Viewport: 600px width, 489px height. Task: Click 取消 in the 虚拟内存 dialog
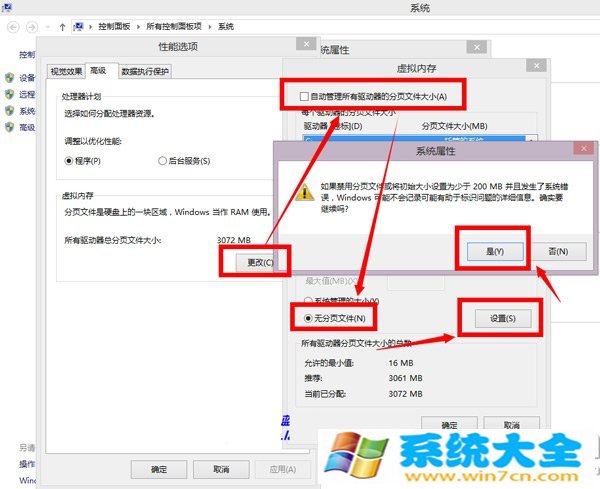512,424
